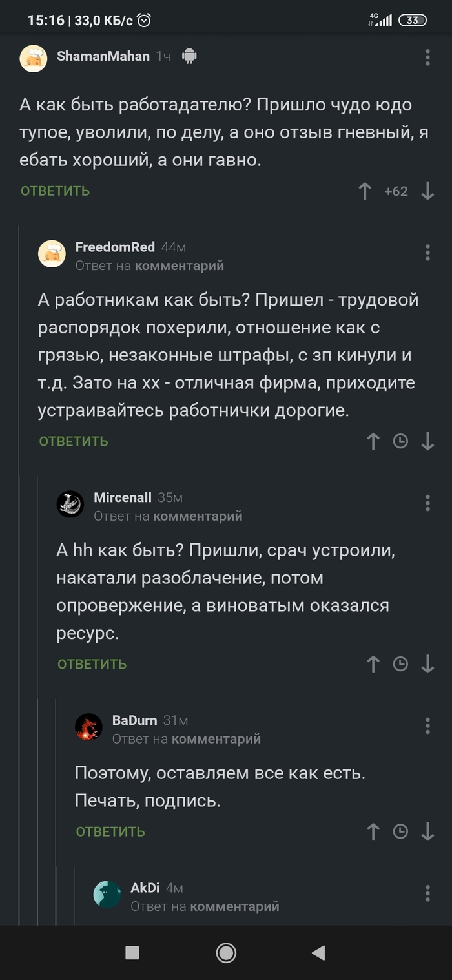The width and height of the screenshot is (452, 980).
Task: Downvote Mircenall's comment
Action: point(427,664)
